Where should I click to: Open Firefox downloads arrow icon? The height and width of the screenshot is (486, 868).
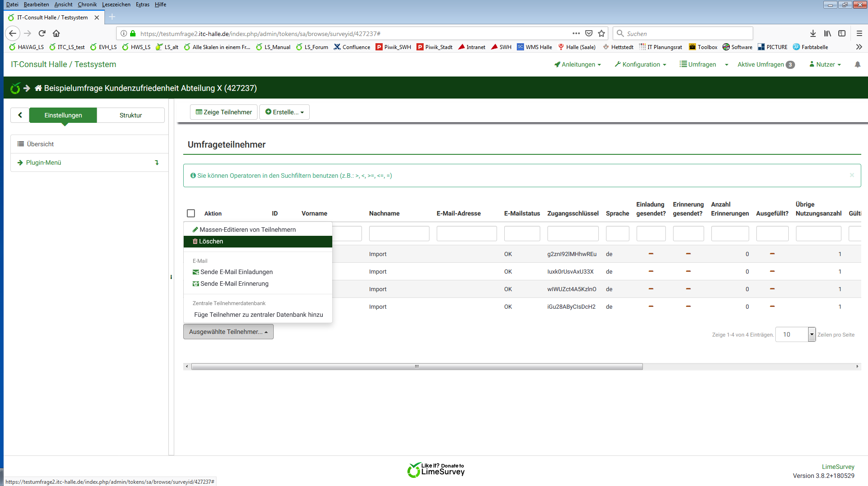coord(813,33)
